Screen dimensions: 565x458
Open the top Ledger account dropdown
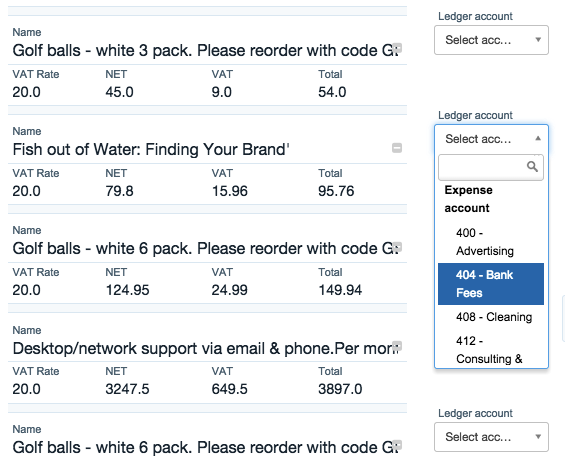[491, 40]
